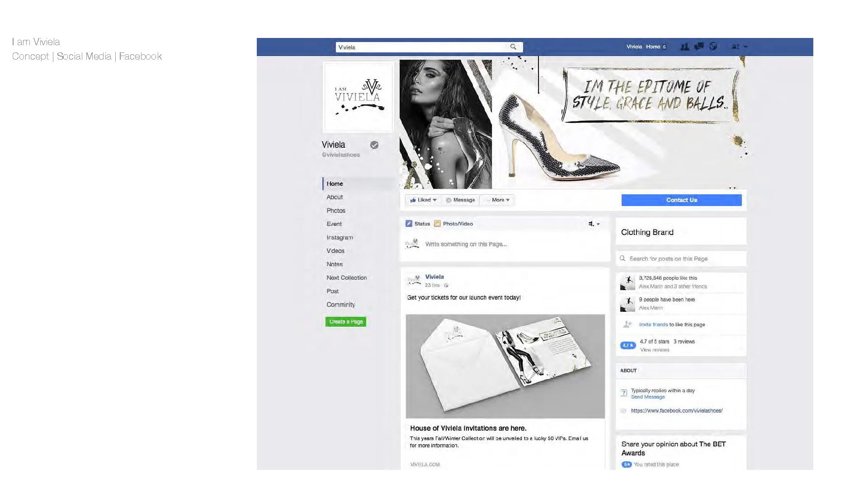Click the Contact Us button
868x488 pixels.
coord(681,200)
